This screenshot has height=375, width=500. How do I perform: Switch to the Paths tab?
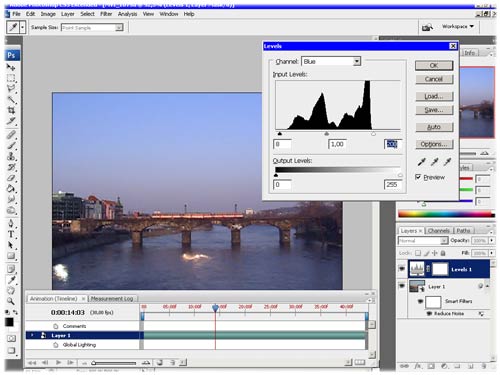(463, 230)
